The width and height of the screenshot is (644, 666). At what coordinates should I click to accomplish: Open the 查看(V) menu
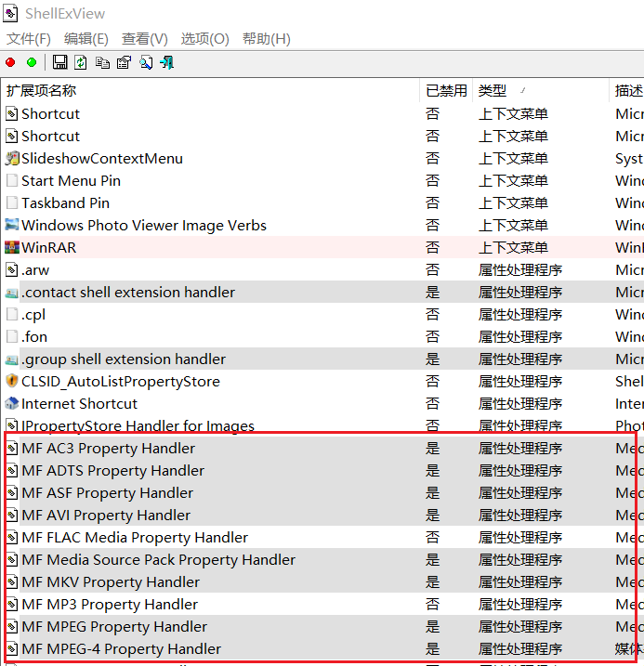144,38
